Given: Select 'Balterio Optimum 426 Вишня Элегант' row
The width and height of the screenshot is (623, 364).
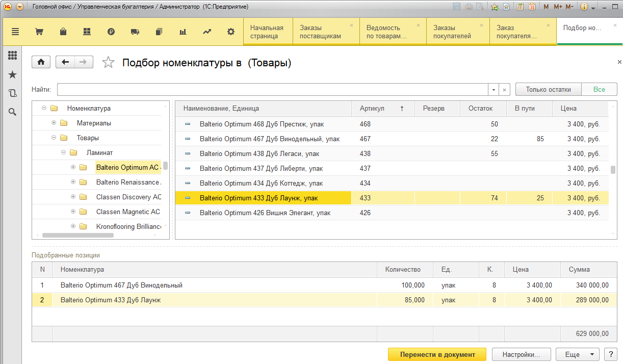Looking at the screenshot, I should [x=392, y=213].
